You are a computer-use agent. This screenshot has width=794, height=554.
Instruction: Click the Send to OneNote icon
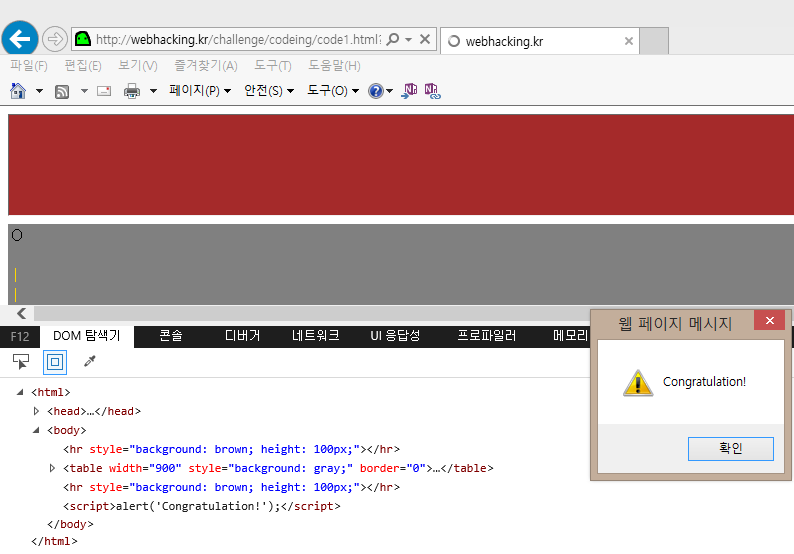coord(409,91)
